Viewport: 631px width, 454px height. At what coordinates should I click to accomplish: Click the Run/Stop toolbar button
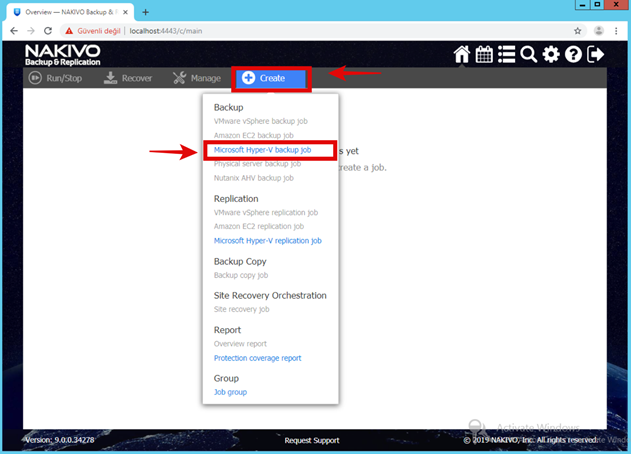pyautogui.click(x=56, y=78)
